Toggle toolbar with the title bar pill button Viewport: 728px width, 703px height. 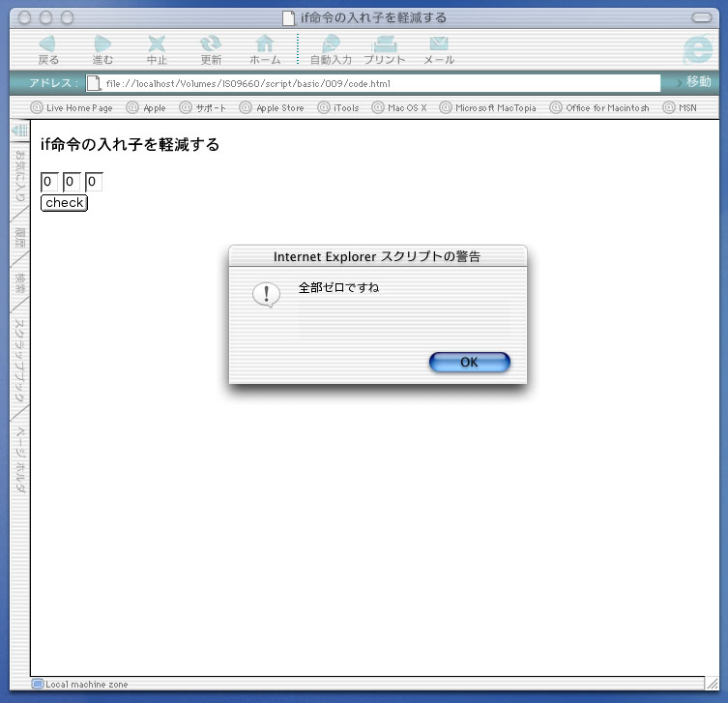click(x=703, y=17)
